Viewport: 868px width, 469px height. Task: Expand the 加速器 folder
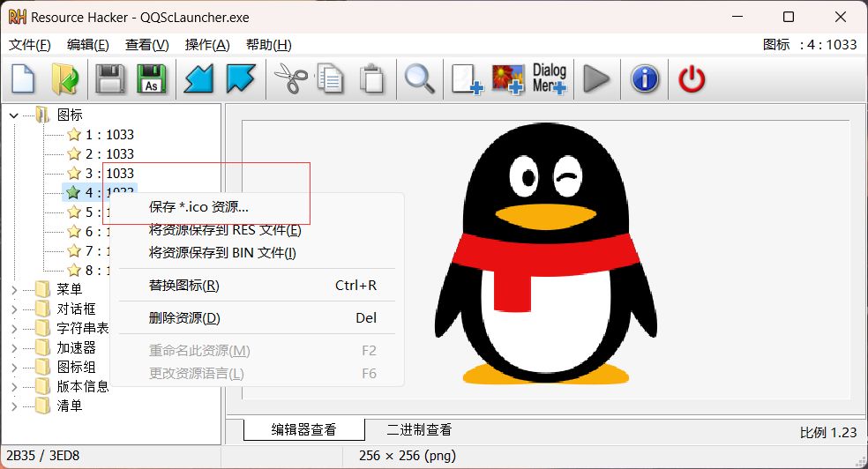click(14, 347)
